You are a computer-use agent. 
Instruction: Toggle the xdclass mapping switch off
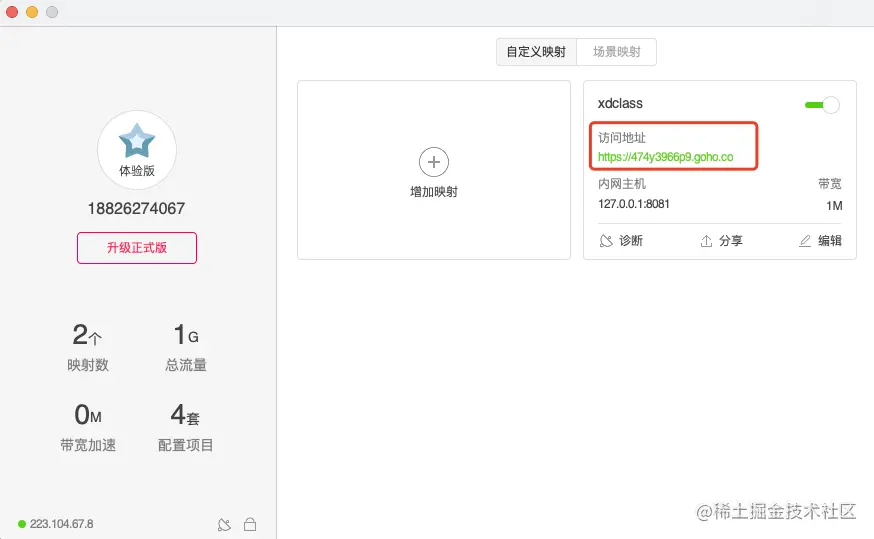(x=822, y=104)
